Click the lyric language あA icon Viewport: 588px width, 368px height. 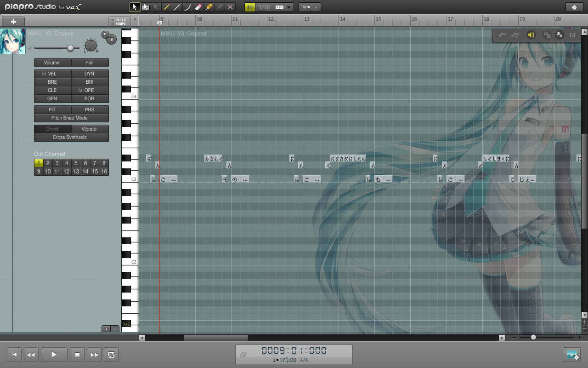pos(560,34)
